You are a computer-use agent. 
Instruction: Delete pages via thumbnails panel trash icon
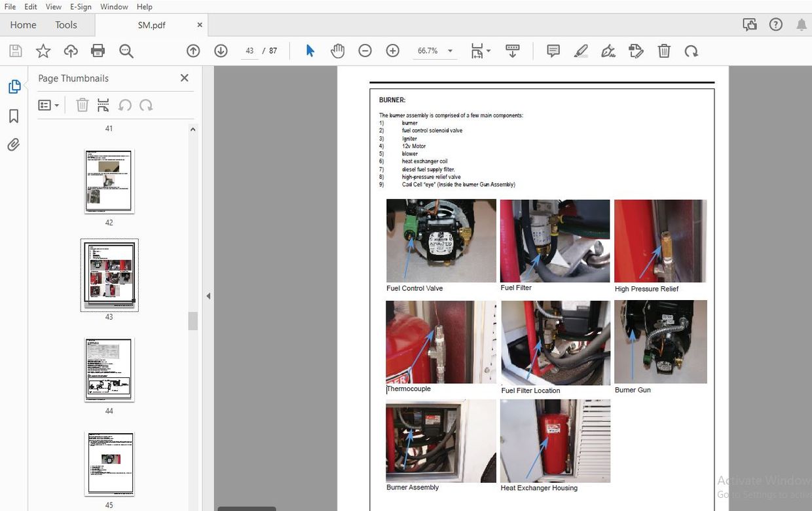pyautogui.click(x=82, y=105)
